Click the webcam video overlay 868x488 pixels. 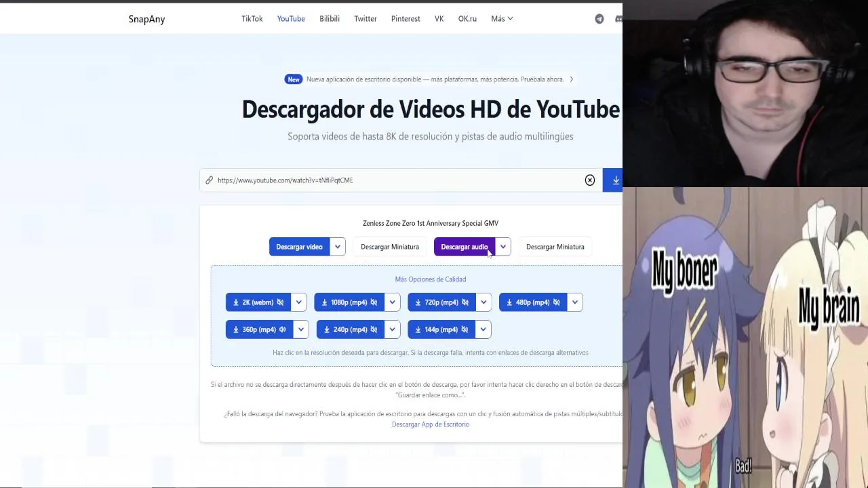745,94
